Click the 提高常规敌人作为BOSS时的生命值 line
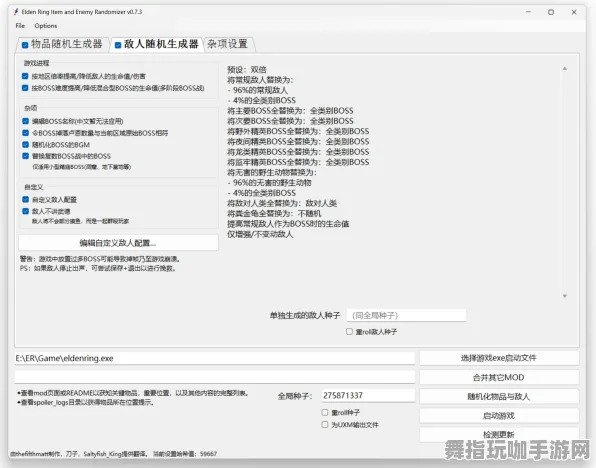596x468 pixels. [x=288, y=224]
